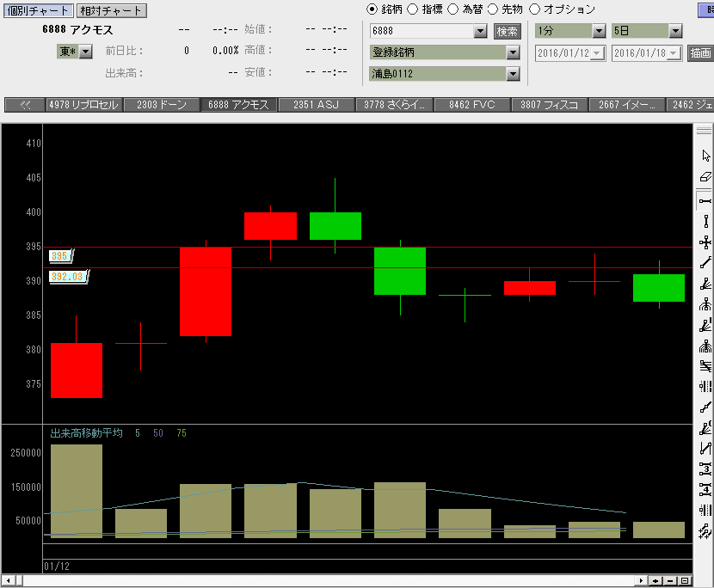Select the 6888 アクモス stock tab
714x588 pixels.
click(238, 105)
